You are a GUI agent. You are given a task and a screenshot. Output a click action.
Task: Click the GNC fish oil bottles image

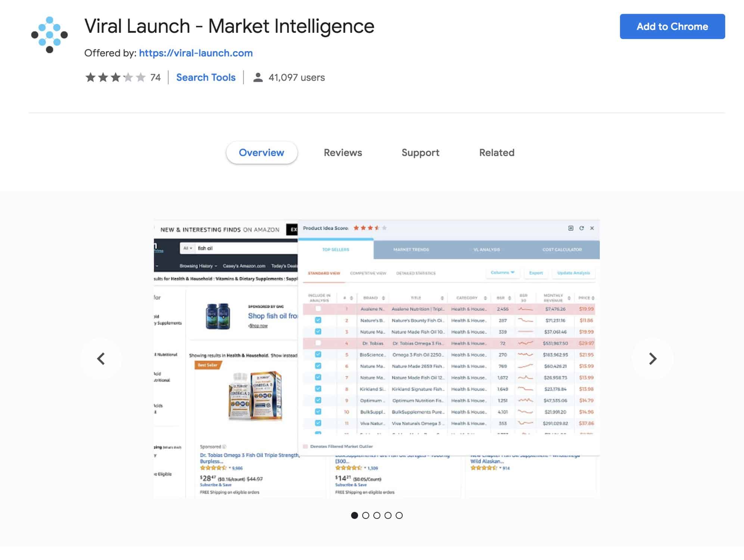(x=218, y=316)
